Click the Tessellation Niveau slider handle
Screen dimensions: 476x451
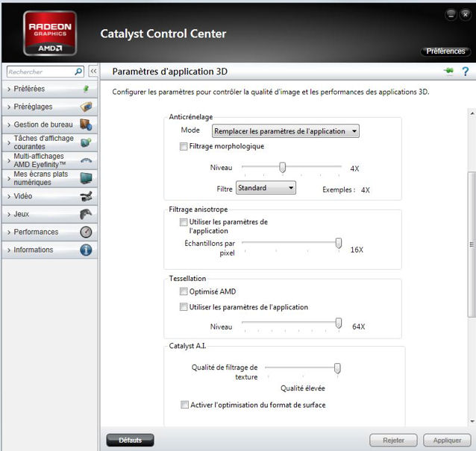(x=339, y=324)
